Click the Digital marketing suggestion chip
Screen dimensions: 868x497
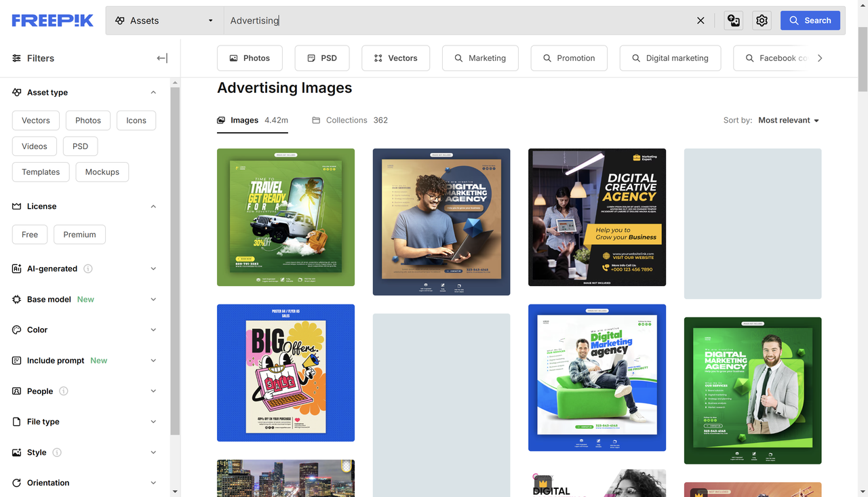coord(670,58)
